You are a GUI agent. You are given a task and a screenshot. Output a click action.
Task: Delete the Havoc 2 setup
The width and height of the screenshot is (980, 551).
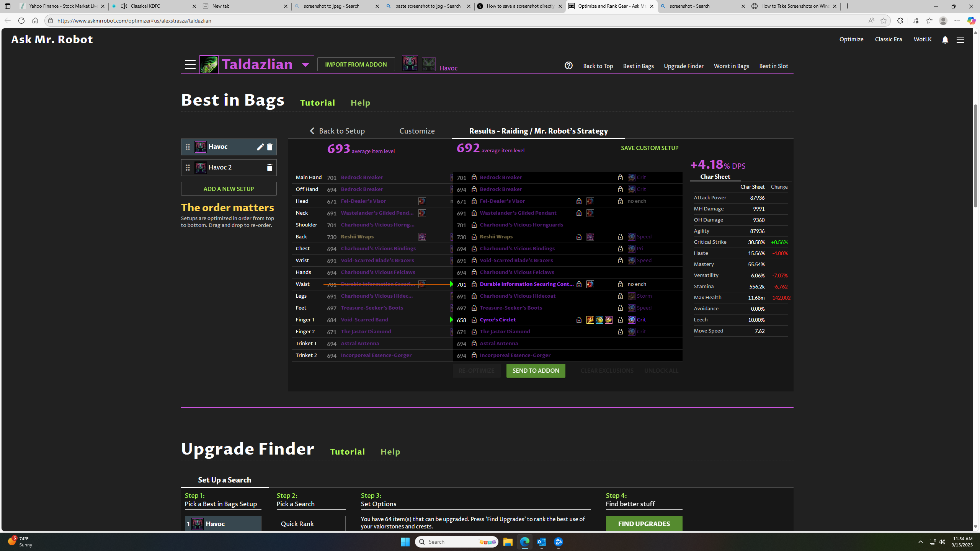pyautogui.click(x=269, y=168)
